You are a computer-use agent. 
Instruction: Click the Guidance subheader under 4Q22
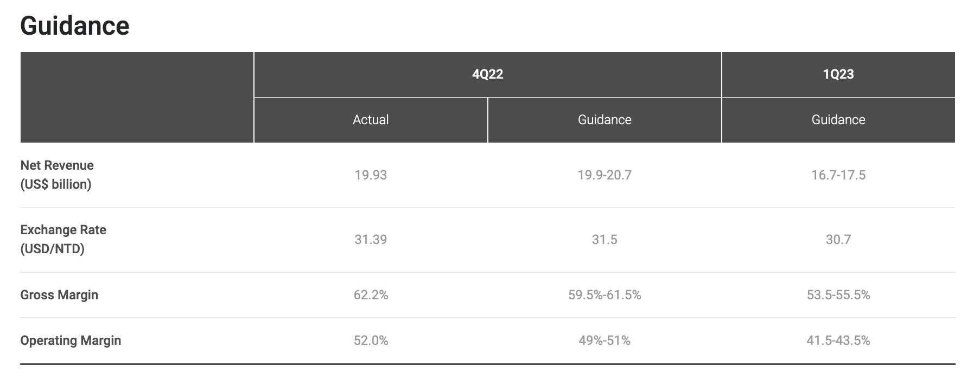click(604, 120)
